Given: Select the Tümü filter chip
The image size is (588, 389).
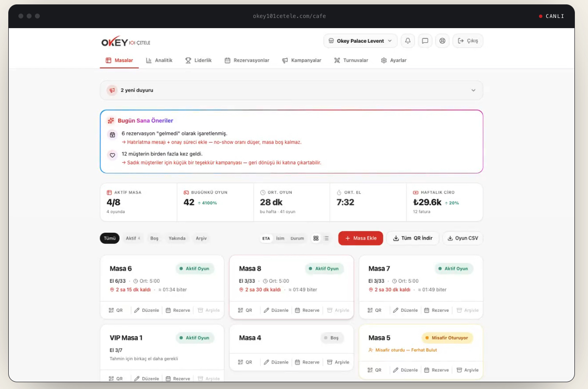Looking at the screenshot, I should (110, 238).
